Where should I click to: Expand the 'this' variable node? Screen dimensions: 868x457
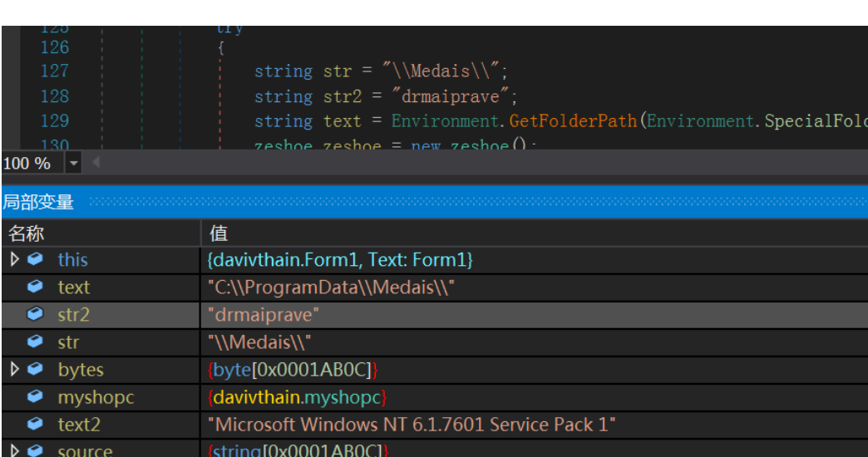tap(15, 259)
